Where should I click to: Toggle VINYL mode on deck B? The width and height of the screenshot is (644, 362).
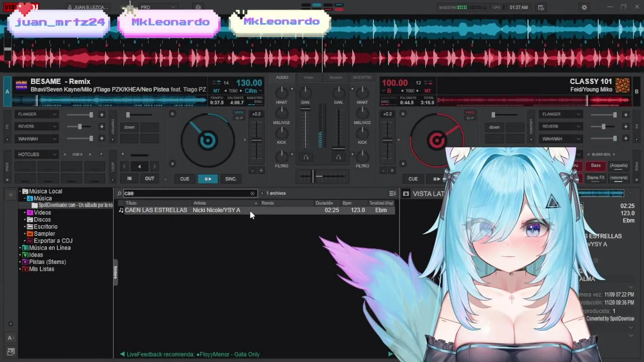click(x=470, y=113)
